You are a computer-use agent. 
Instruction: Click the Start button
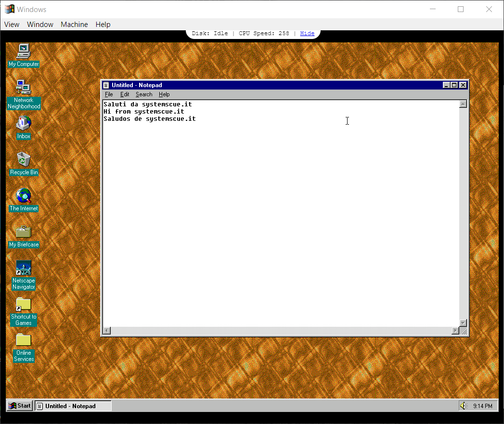point(20,406)
